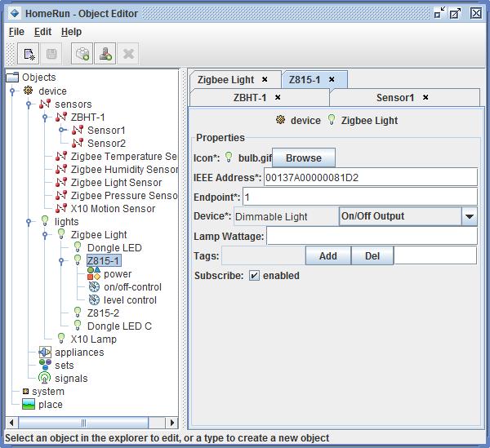Click the new tag text field
Screen dimensions: 490x448
[435, 255]
